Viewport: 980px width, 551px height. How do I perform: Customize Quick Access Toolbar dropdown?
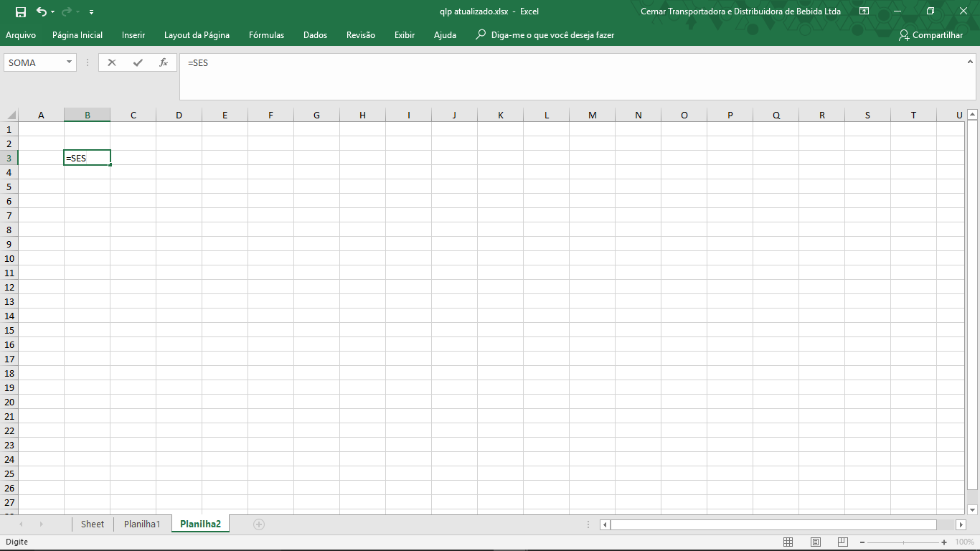[x=91, y=12]
